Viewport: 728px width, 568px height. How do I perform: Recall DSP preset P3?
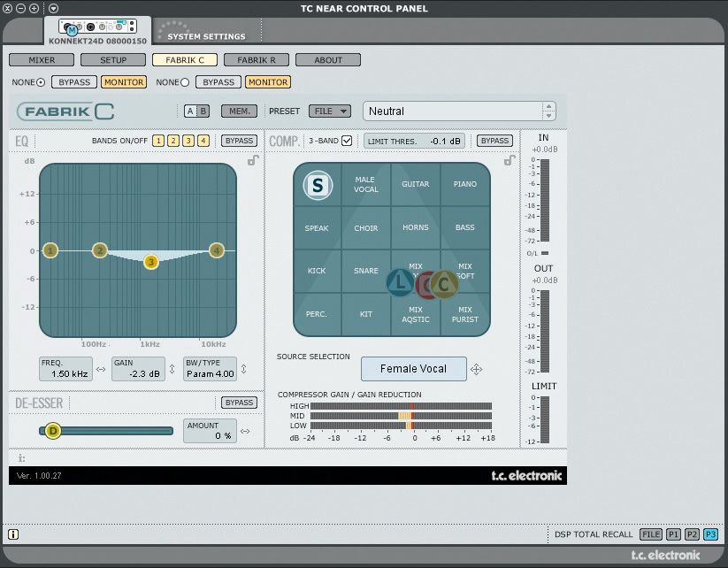[x=710, y=534]
